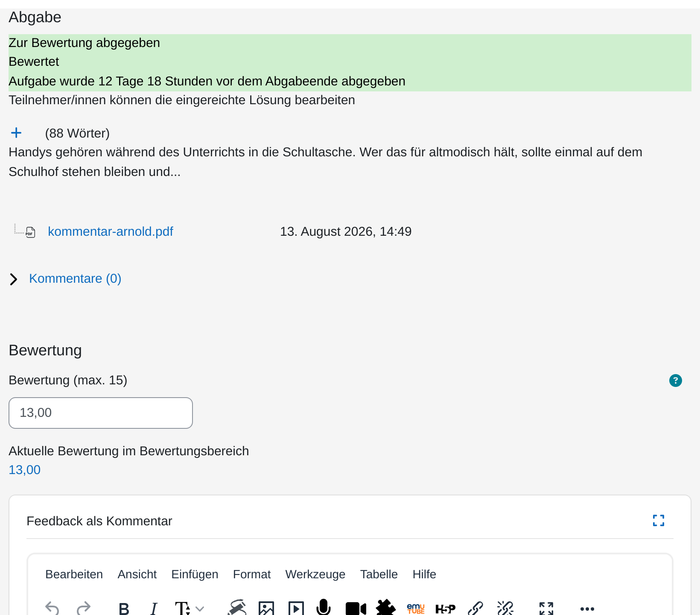Open the Hilfe menu in the editor
The image size is (700, 615).
click(x=424, y=574)
